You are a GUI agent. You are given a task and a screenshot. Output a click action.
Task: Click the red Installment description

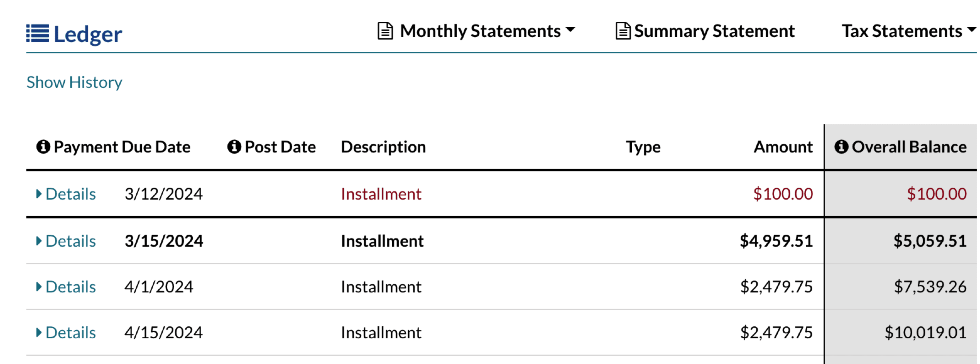(x=381, y=194)
